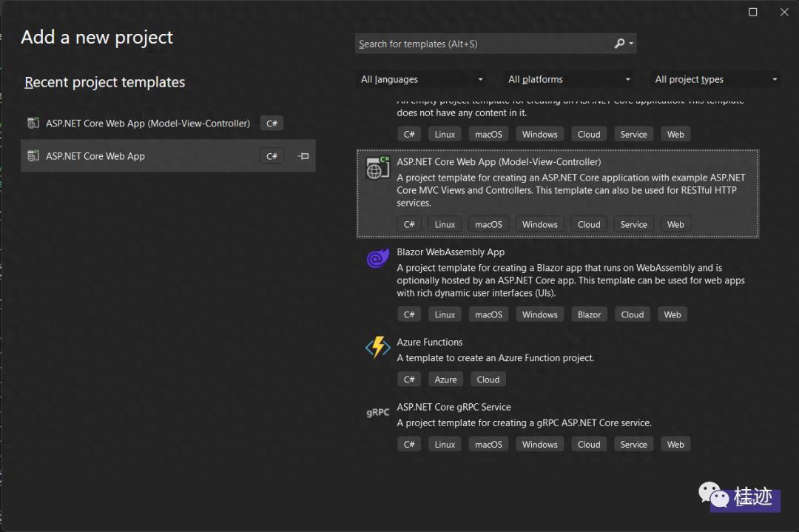Click the Service tag under the MVC template
This screenshot has width=799, height=532.
[x=633, y=224]
